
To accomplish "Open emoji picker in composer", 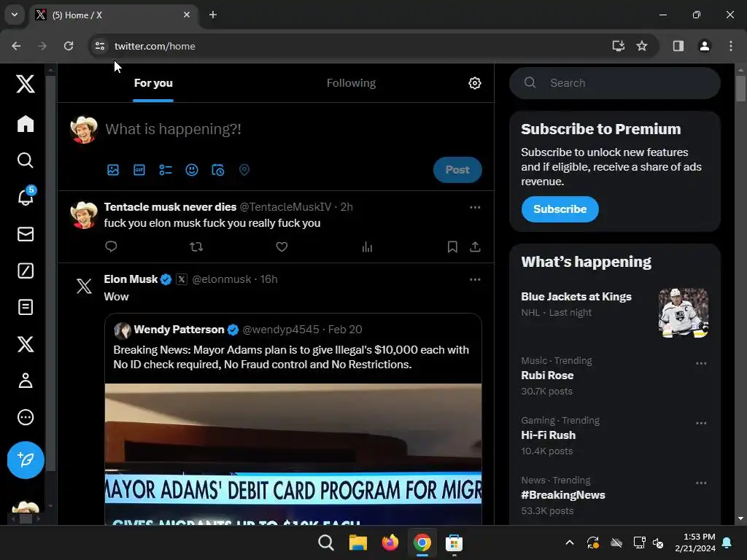I will point(192,170).
